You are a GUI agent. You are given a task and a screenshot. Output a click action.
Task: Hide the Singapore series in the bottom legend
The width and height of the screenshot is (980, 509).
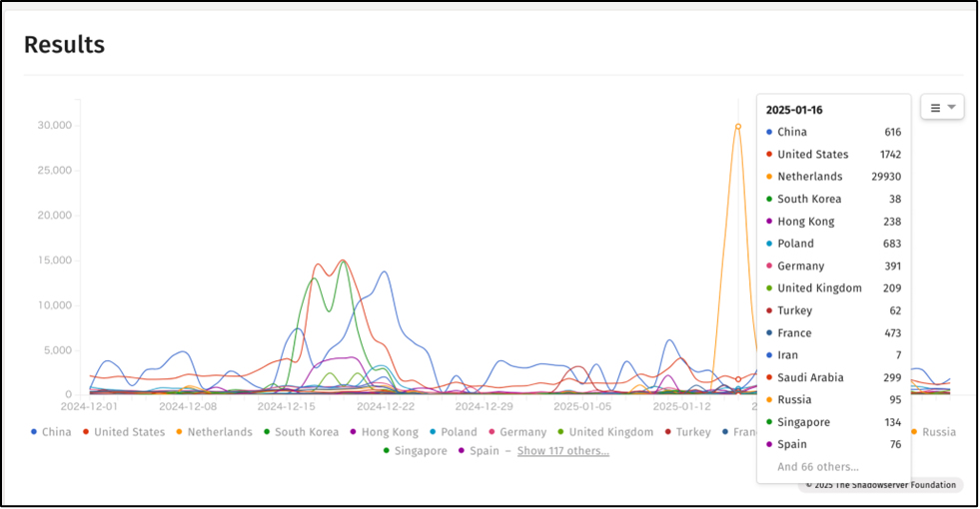(x=420, y=451)
